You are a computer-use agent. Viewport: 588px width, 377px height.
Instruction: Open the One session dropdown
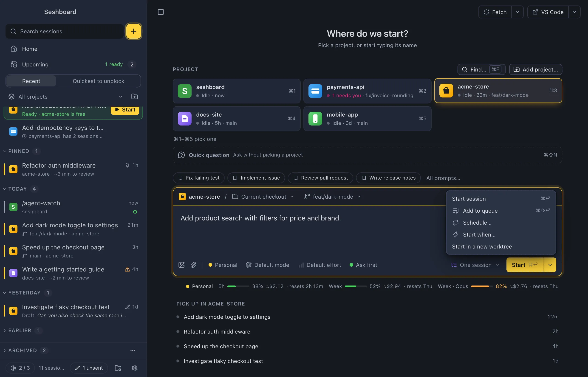click(475, 265)
